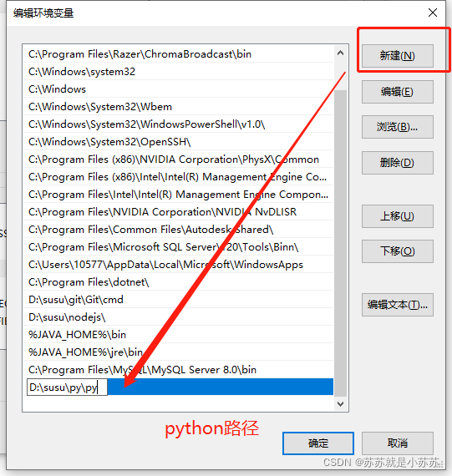Select Common Files\Autodesk Shared\ entry
Viewport: 452px width, 476px height.
tap(178, 230)
